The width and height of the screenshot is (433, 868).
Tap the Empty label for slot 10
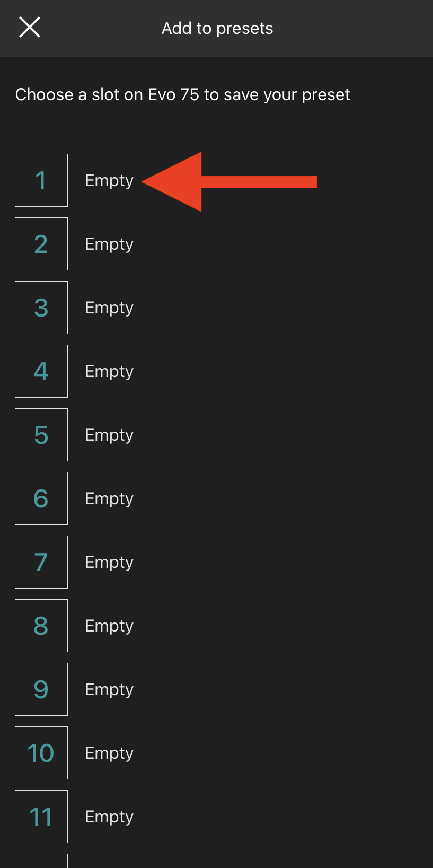[x=109, y=753]
